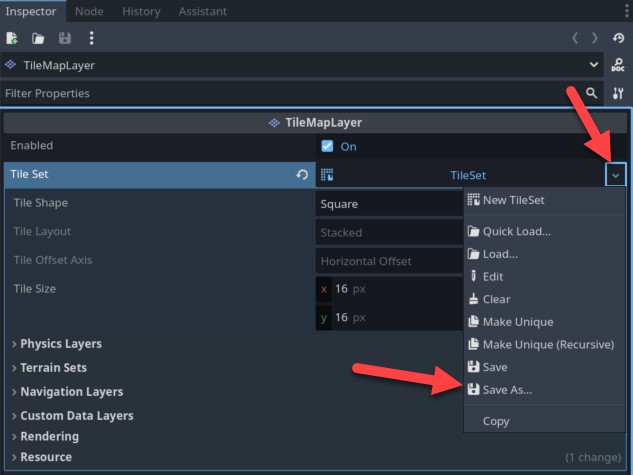Click the TileSet grid resource icon

pyautogui.click(x=327, y=175)
